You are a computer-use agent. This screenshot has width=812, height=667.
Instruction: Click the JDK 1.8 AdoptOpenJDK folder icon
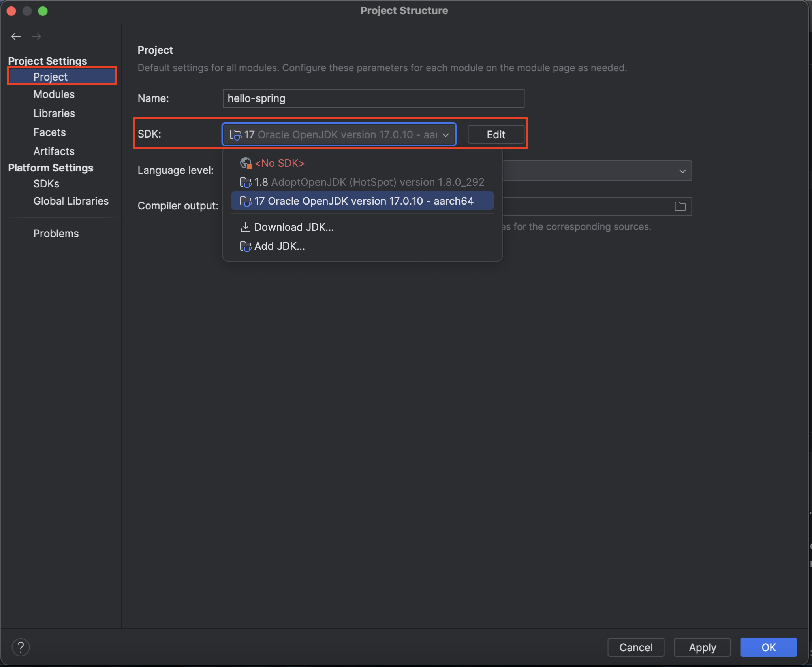tap(245, 182)
